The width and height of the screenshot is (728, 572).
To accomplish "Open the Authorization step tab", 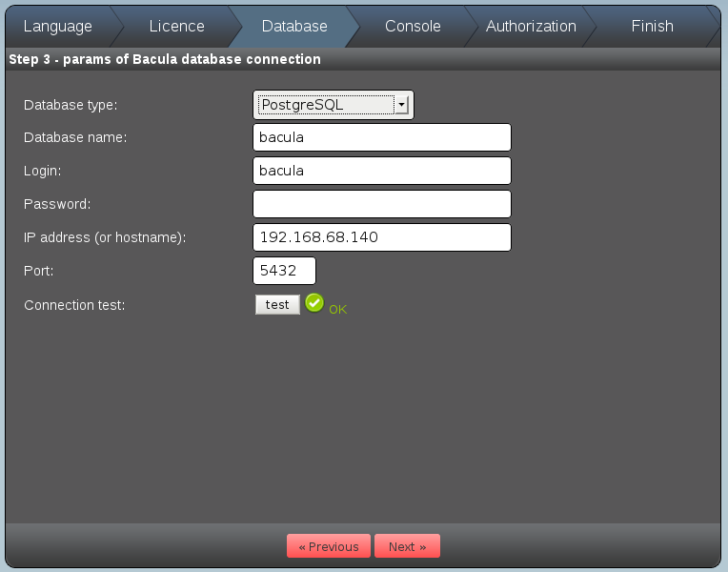I will (x=531, y=26).
